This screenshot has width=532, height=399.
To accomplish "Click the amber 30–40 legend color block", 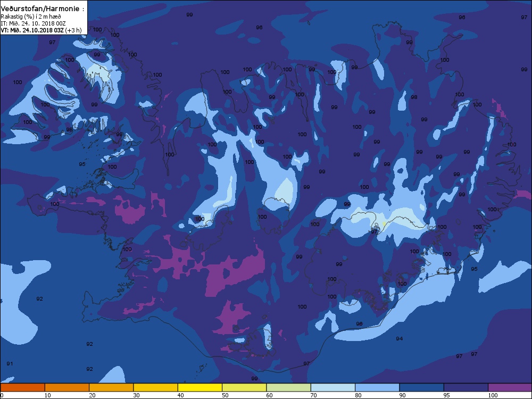I will pyautogui.click(x=156, y=387).
